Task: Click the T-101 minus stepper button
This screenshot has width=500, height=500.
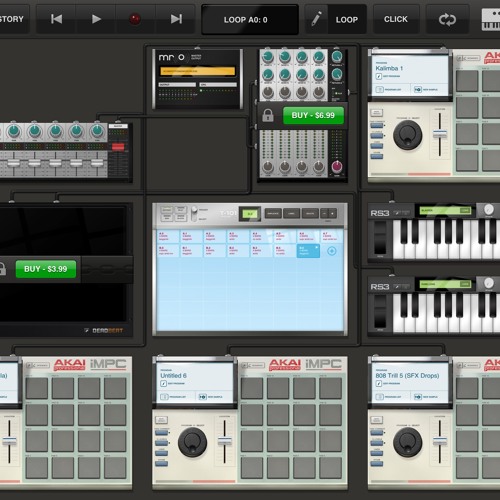Action: click(324, 213)
